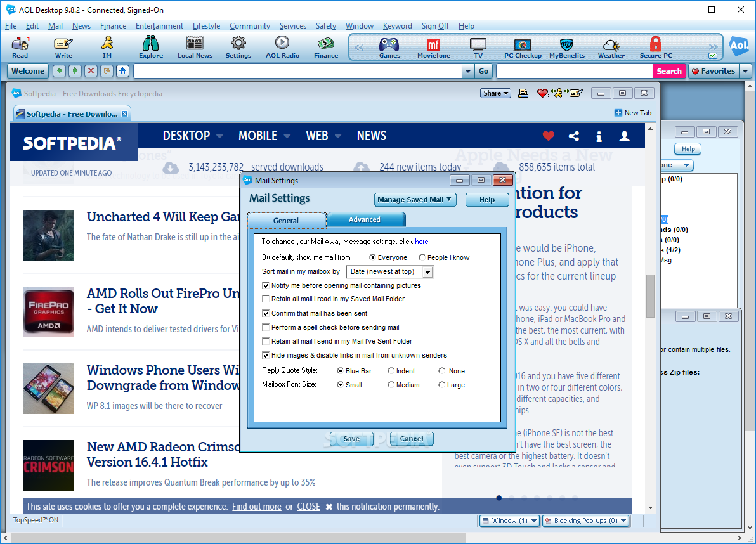The height and width of the screenshot is (544, 756).
Task: Choose Large mailbox font size
Action: [x=441, y=384]
